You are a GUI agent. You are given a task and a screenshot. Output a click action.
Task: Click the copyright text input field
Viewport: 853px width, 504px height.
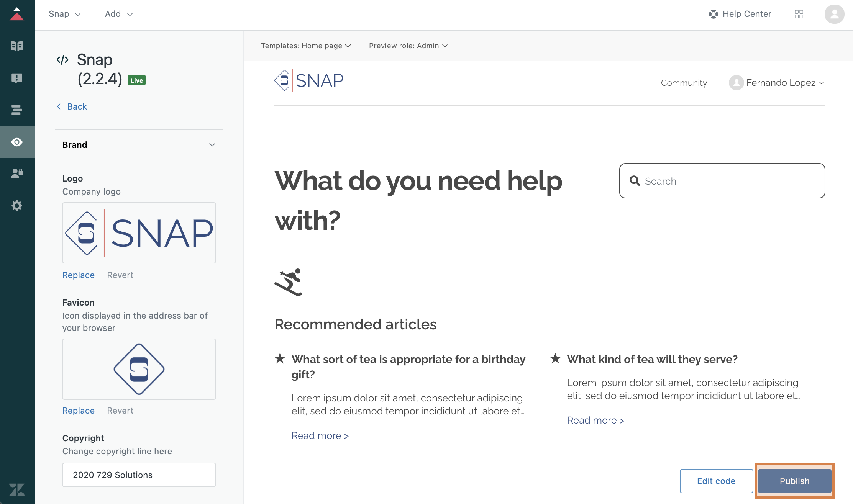(x=139, y=475)
